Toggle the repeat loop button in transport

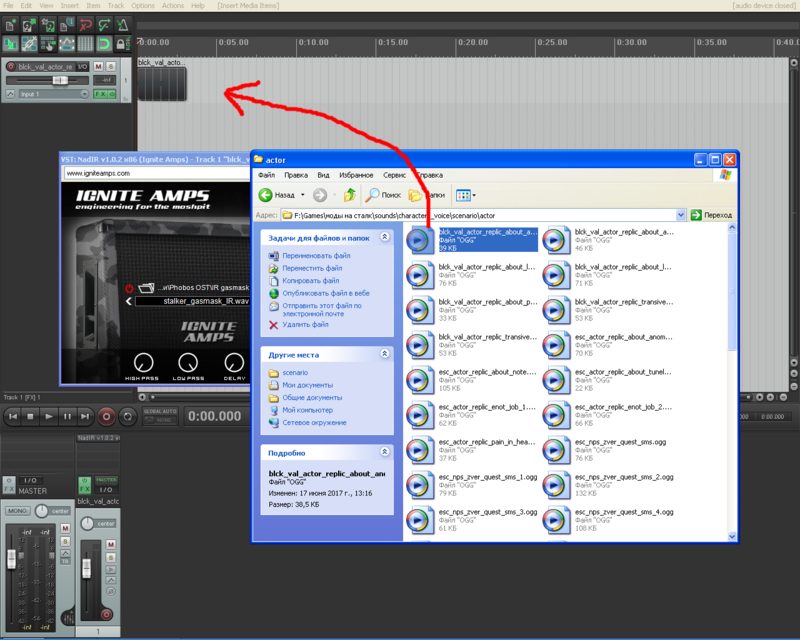tap(128, 416)
